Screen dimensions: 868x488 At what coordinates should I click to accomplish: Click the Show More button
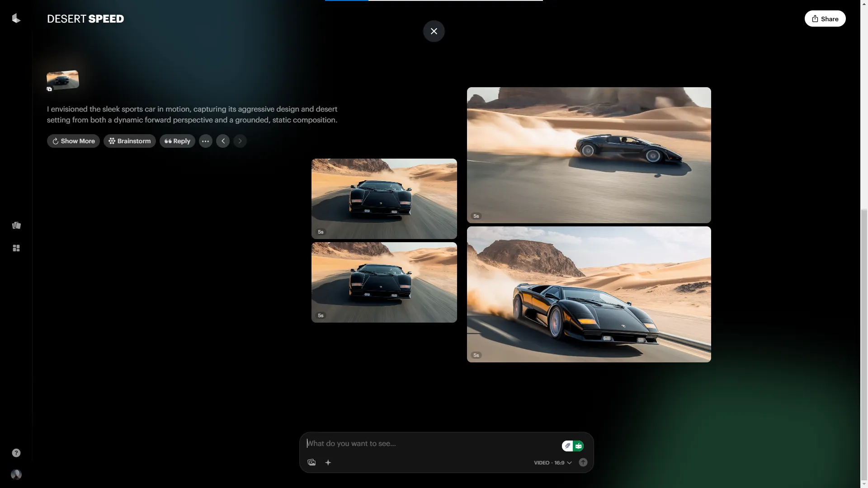[x=73, y=141]
